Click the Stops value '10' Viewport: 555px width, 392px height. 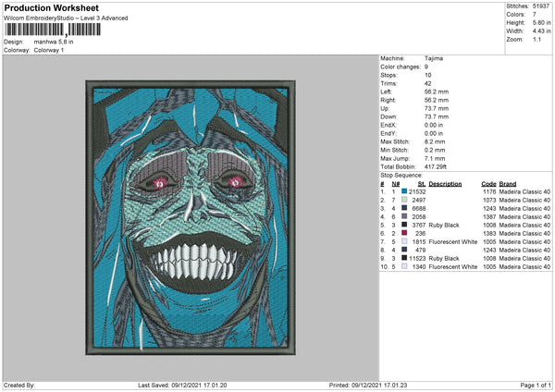click(428, 75)
